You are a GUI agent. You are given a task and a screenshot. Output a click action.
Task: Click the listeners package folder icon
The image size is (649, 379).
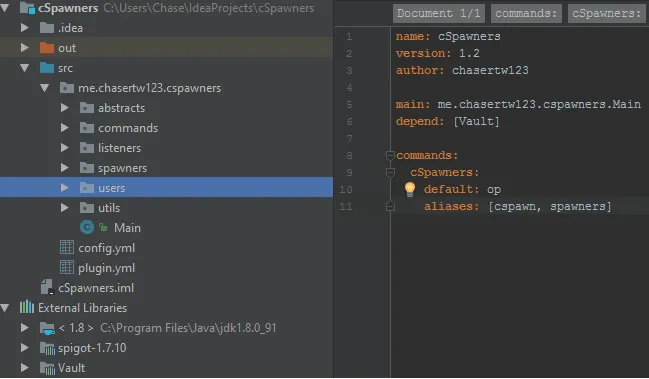(87, 147)
